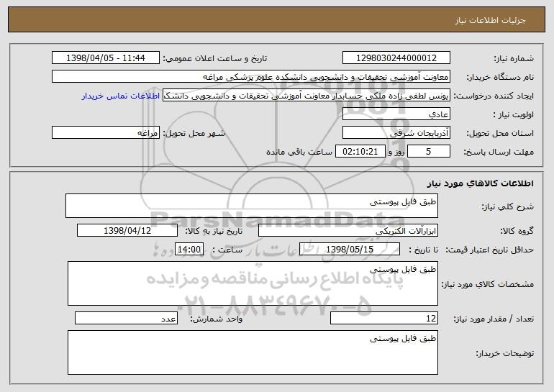This screenshot has width=554, height=392.
Task: Click the استان محل تحویل field آذربایجان شرقی
Action: (396, 133)
